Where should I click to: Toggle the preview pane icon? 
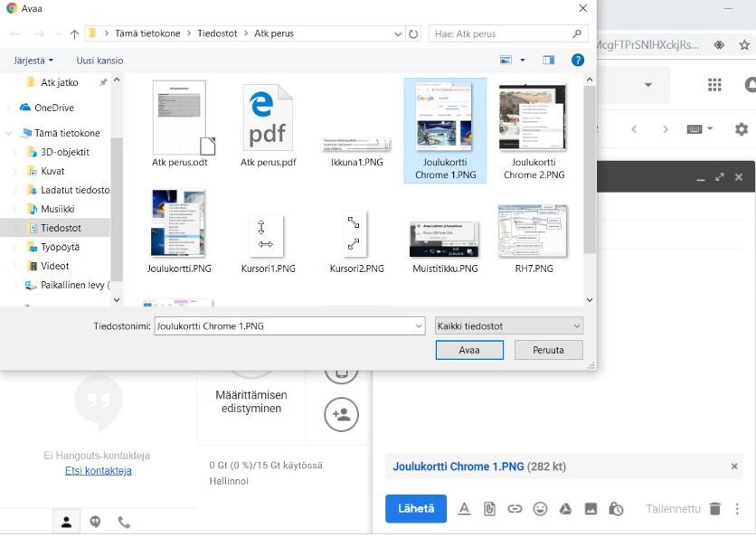tap(549, 61)
